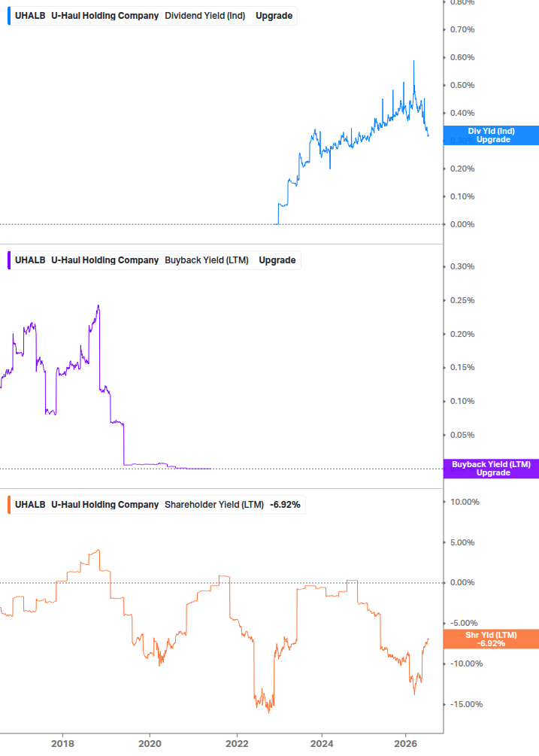The image size is (539, 756).
Task: Click Upgrade link in Buyback Yield legend
Action: [x=277, y=260]
